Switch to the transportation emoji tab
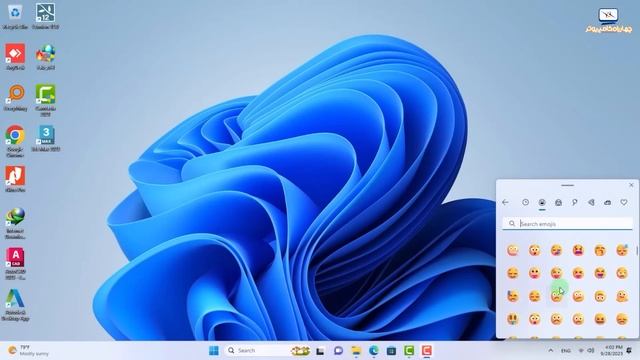Screen dimensions: 640x360 pyautogui.click(x=607, y=202)
